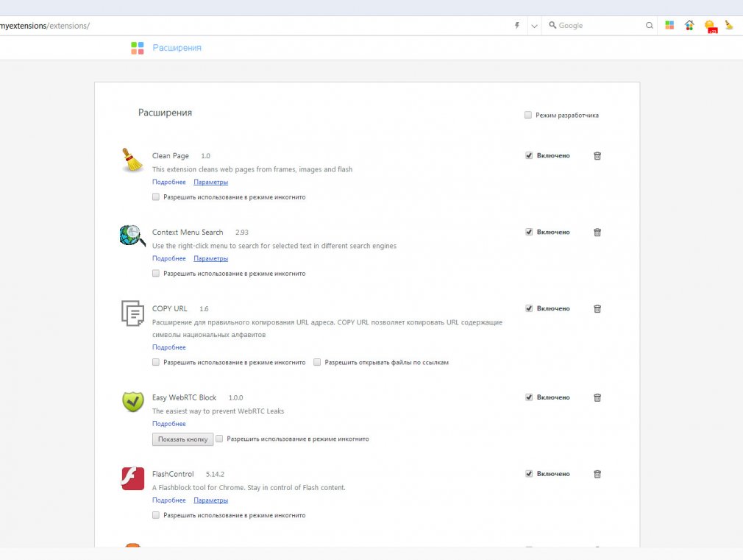Click the search magnifier button in Google box
Screen dimensions: 743x560
coord(649,26)
